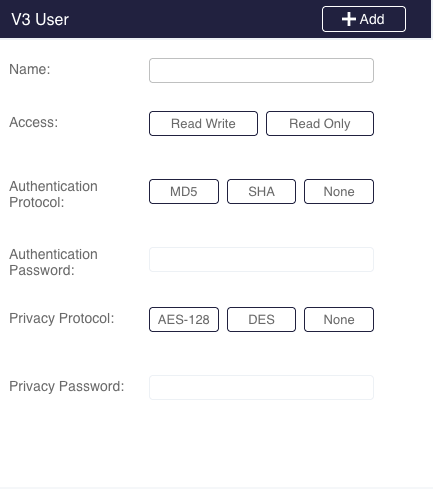This screenshot has width=433, height=489.
Task: Click the Name label
Action: [x=30, y=69]
